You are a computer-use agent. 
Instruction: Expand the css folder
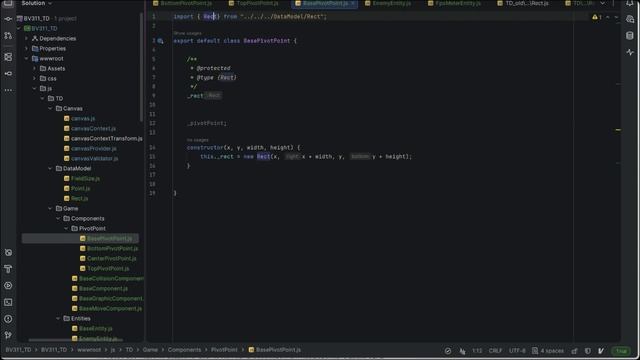[34, 78]
